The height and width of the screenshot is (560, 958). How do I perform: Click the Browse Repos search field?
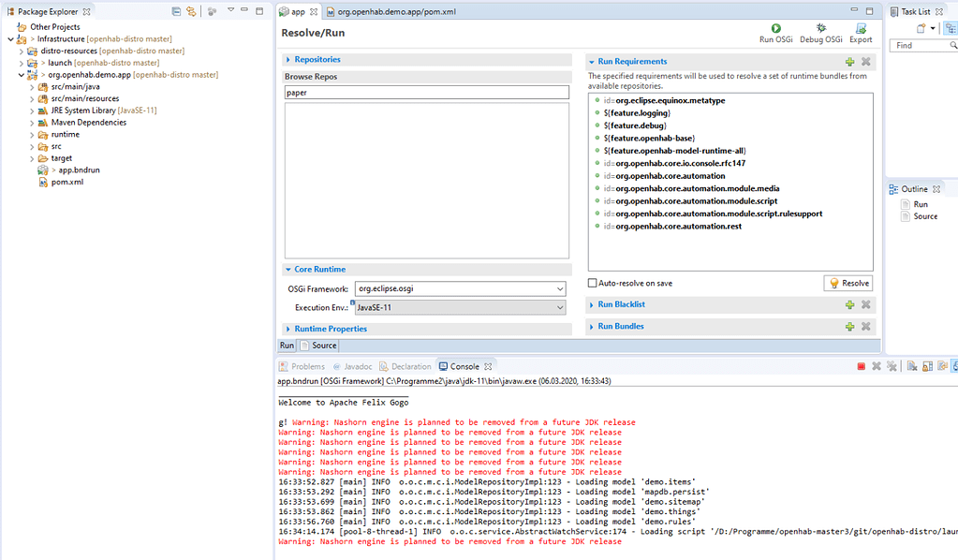click(421, 91)
